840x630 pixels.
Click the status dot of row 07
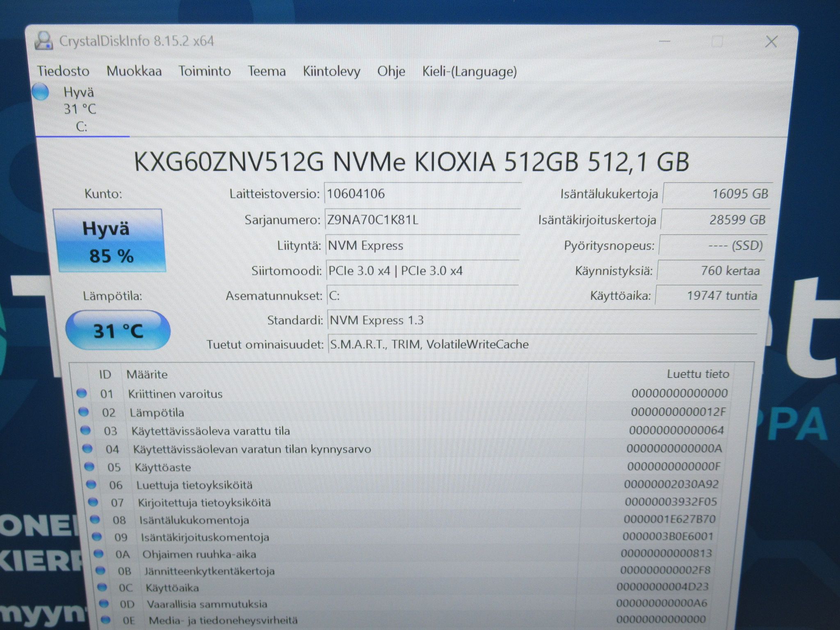pos(93,502)
